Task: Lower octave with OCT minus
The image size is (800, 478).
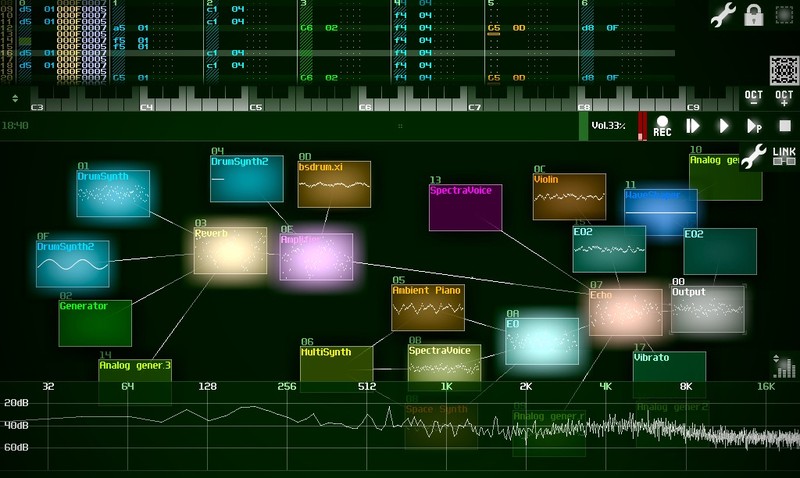Action: click(754, 98)
